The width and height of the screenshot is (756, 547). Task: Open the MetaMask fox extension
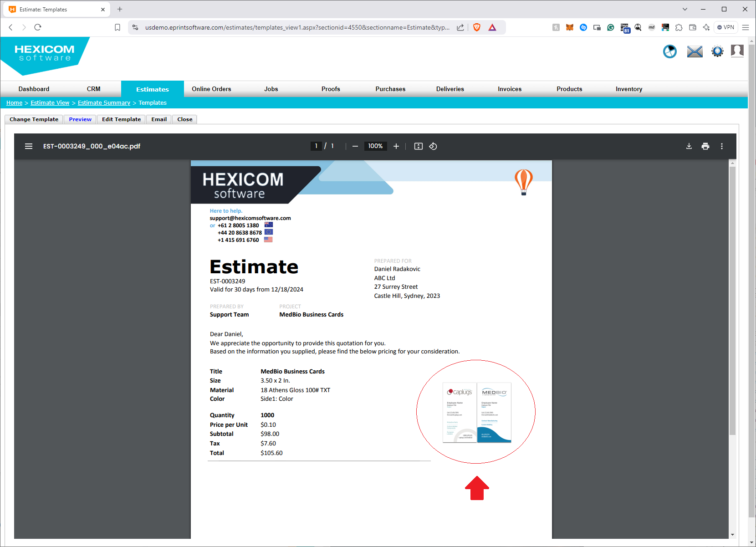point(570,27)
